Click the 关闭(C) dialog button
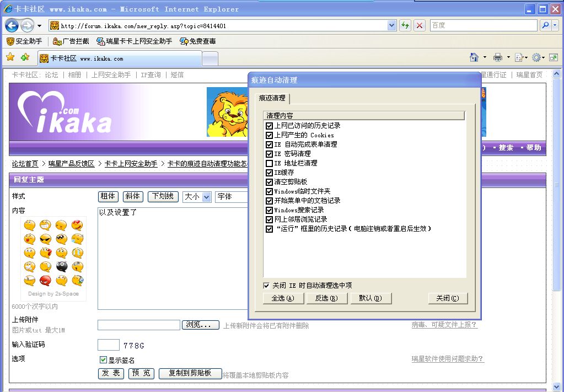Screen dimensions: 564x392 coord(448,298)
